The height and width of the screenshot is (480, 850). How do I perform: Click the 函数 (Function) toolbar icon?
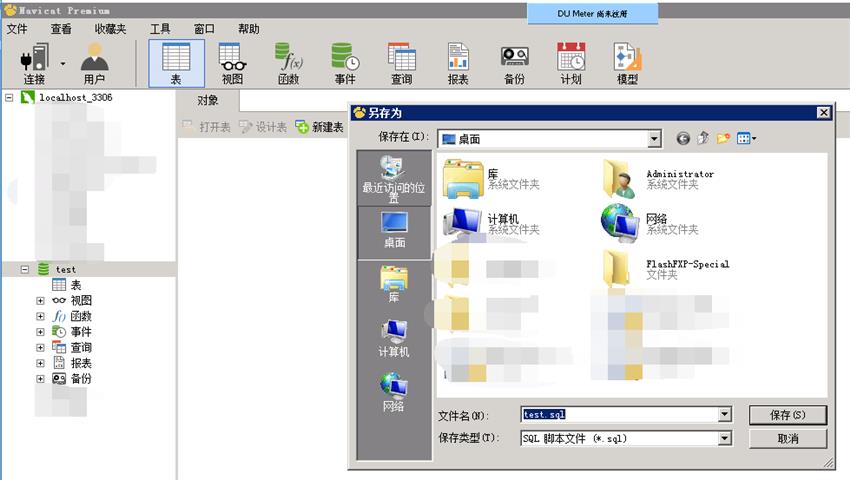[288, 62]
